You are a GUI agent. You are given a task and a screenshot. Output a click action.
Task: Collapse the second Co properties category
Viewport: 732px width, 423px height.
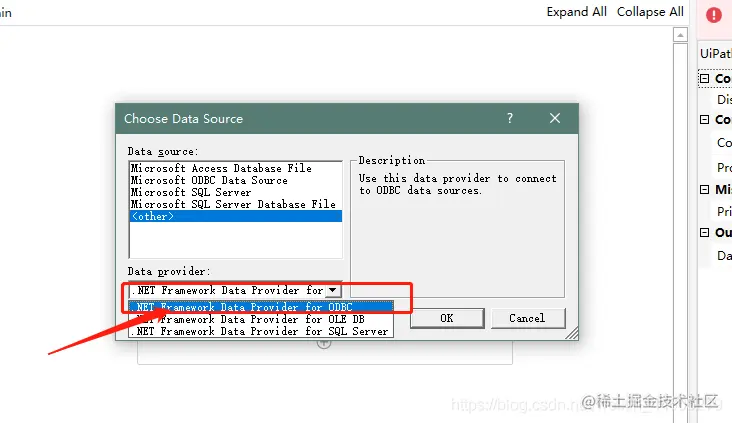(x=704, y=120)
